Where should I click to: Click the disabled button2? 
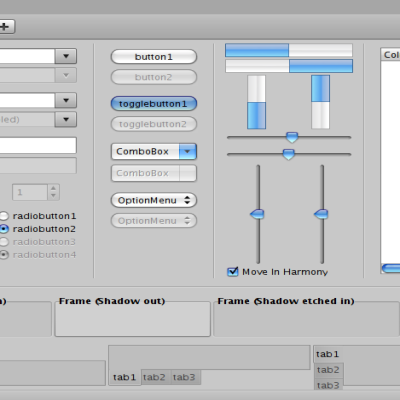click(x=154, y=77)
